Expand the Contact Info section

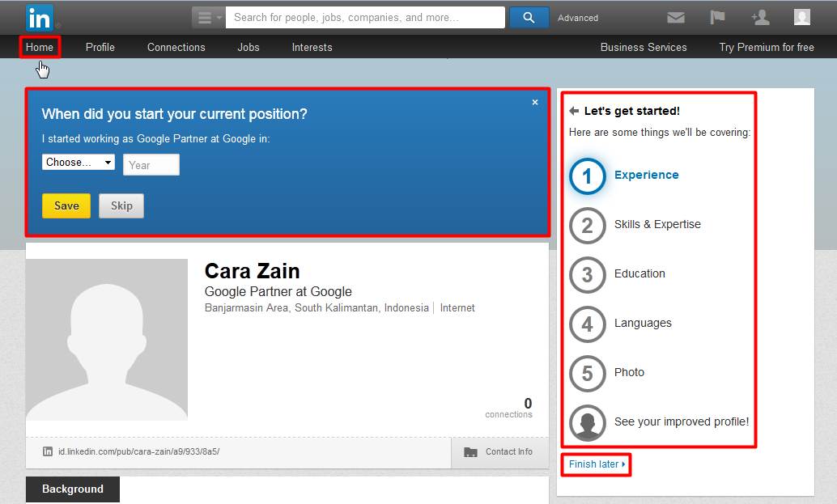500,452
